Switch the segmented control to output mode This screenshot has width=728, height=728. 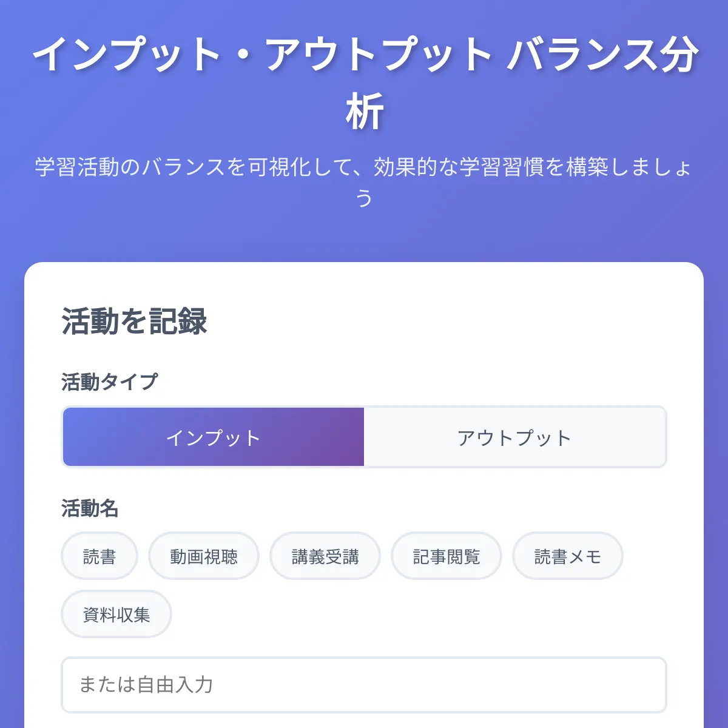515,437
